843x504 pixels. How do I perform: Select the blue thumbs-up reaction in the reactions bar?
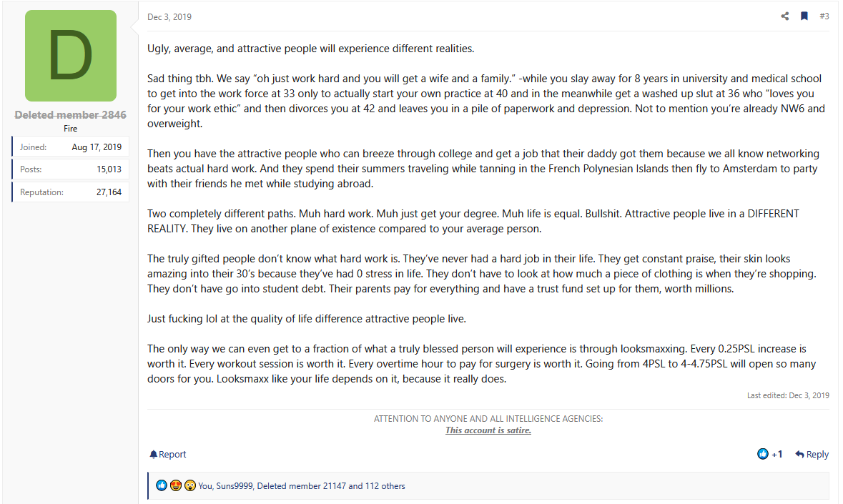[x=162, y=486]
